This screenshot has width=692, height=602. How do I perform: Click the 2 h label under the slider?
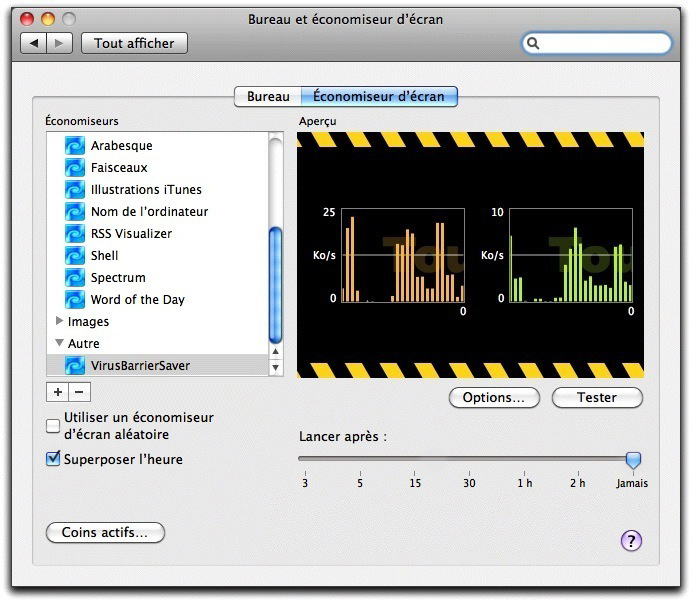577,483
